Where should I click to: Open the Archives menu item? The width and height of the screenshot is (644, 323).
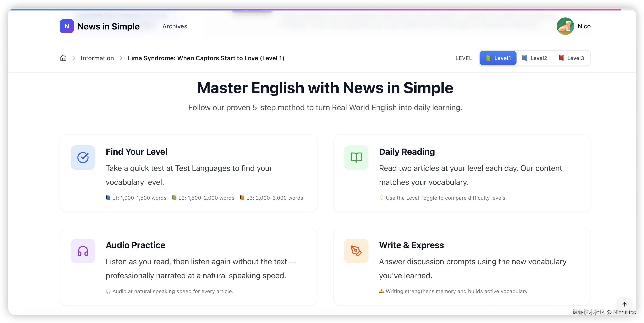coord(174,26)
